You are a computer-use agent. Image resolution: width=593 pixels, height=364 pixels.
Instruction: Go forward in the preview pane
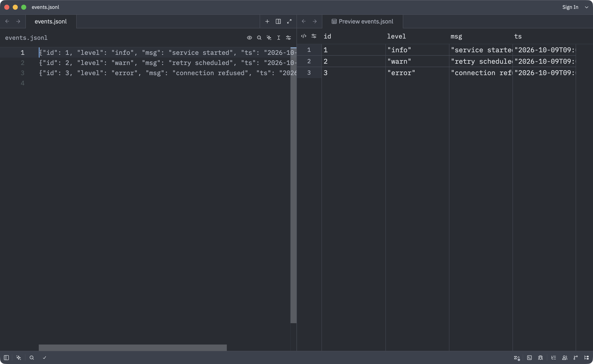pos(315,21)
